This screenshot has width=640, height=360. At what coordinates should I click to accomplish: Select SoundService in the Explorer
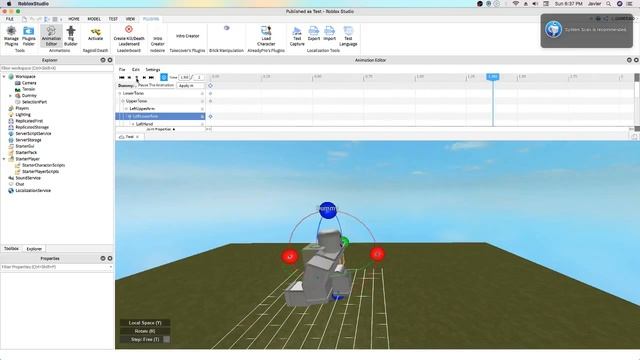pos(28,178)
